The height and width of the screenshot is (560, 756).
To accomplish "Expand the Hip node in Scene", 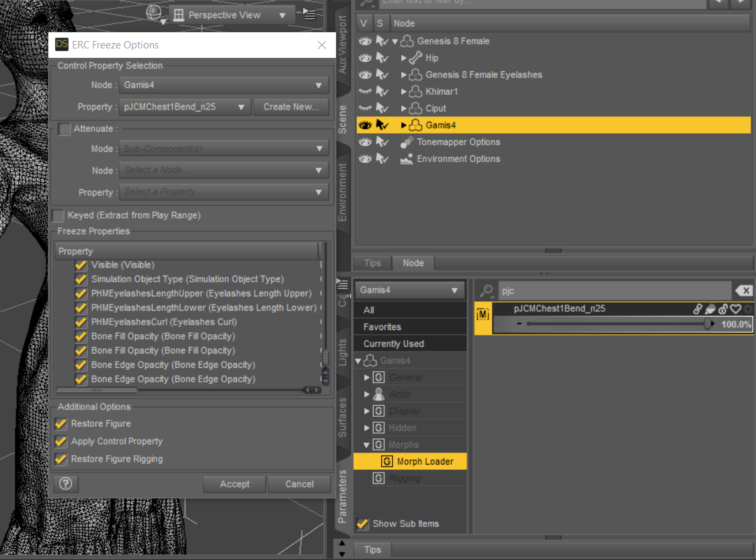I will pyautogui.click(x=404, y=58).
